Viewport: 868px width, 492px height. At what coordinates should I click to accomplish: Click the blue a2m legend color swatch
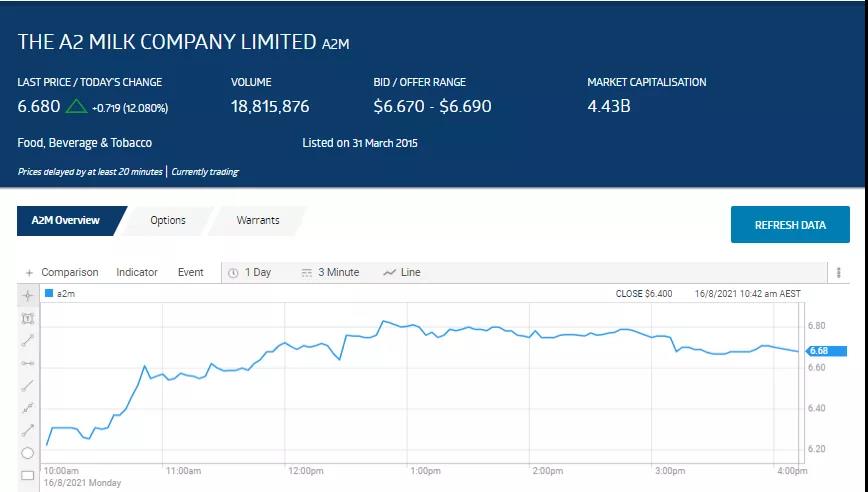pyautogui.click(x=49, y=293)
